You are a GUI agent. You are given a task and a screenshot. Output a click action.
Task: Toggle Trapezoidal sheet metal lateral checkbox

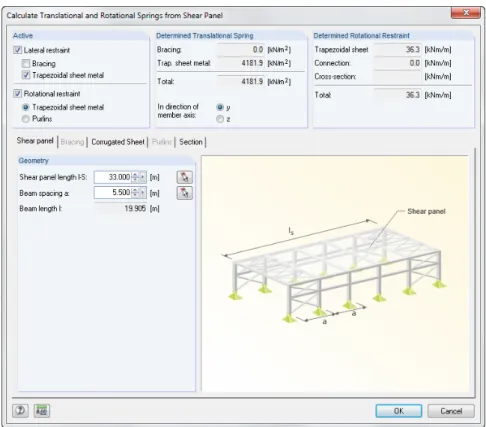coord(26,75)
